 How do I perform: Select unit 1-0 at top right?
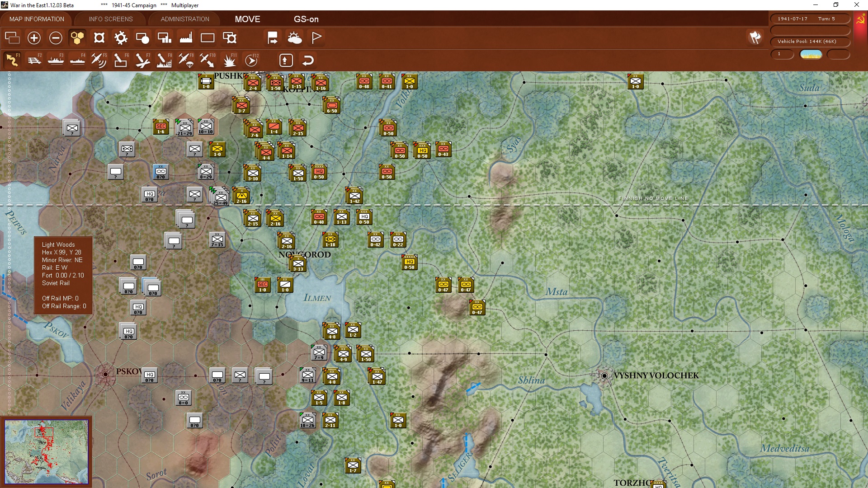click(x=635, y=81)
